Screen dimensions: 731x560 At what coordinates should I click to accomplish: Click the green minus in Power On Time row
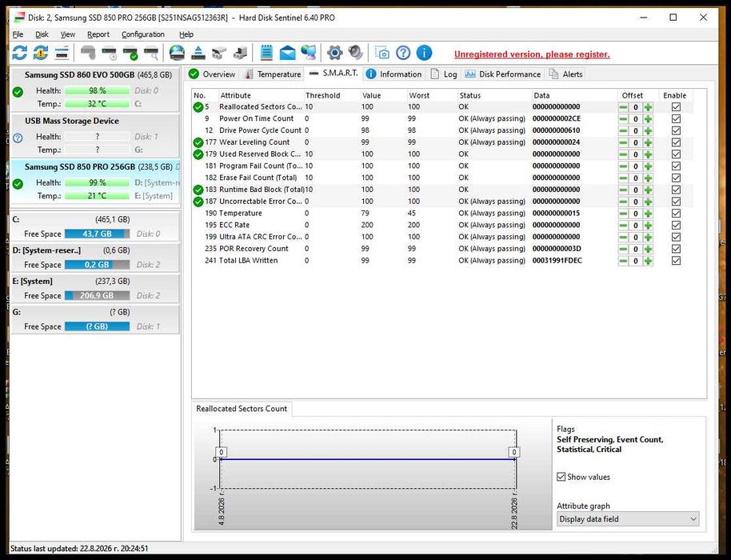coord(623,119)
